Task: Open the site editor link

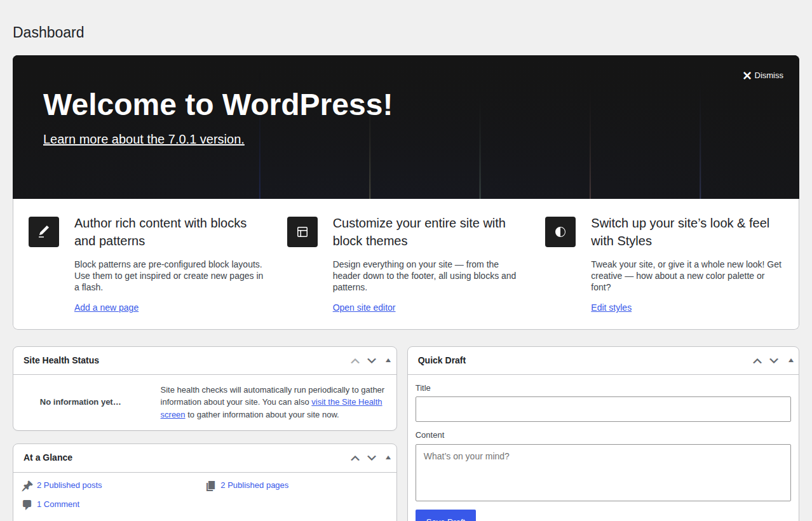Action: pyautogui.click(x=364, y=308)
